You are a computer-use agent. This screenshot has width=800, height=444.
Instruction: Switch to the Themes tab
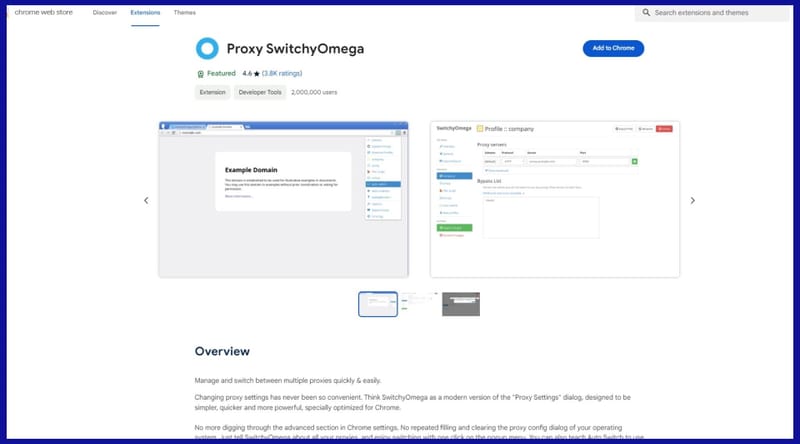(x=184, y=13)
